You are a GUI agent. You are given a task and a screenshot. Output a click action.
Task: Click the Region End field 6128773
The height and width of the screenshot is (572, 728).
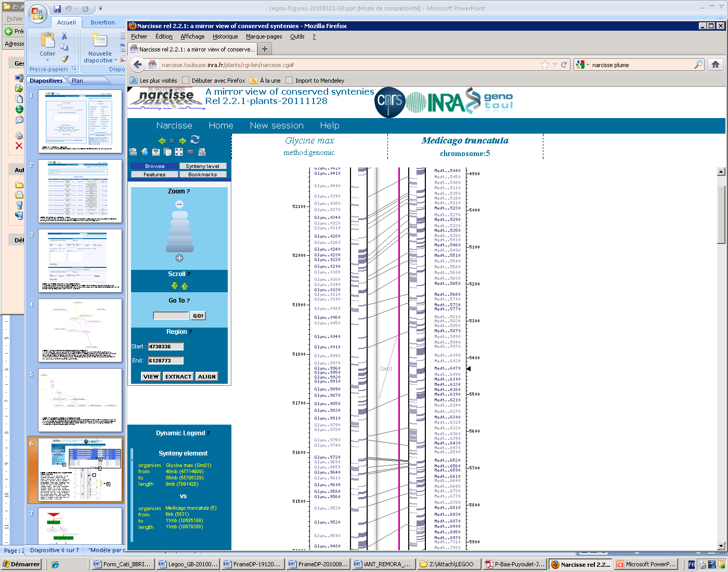click(x=166, y=360)
